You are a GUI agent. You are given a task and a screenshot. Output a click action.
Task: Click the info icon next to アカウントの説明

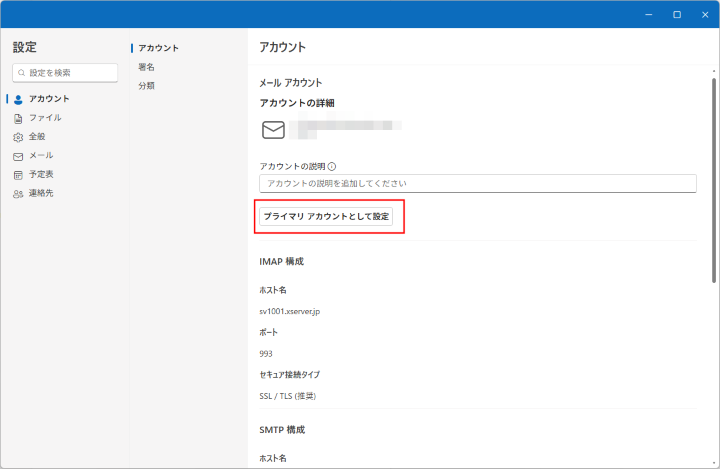click(332, 166)
